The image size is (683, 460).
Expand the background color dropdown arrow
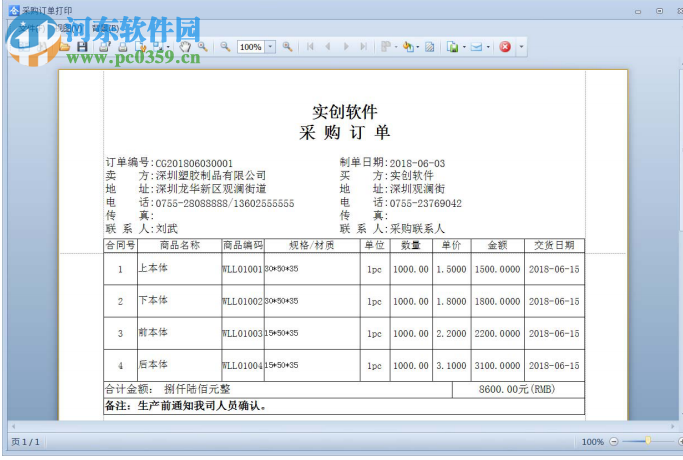point(418,47)
